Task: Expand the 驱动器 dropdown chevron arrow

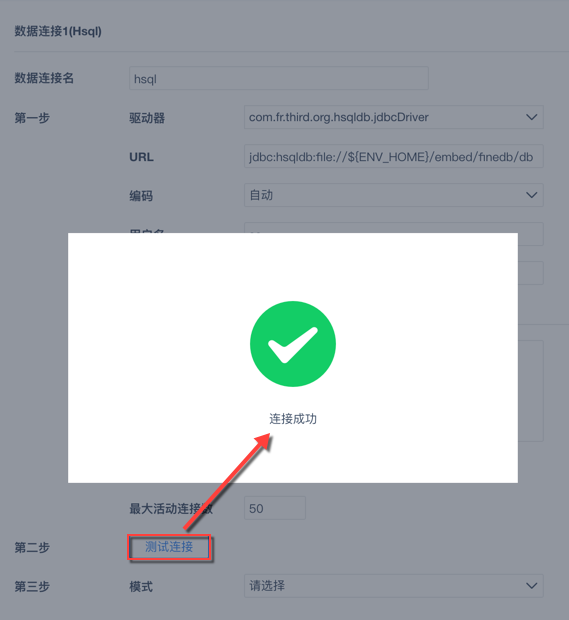Action: click(531, 117)
